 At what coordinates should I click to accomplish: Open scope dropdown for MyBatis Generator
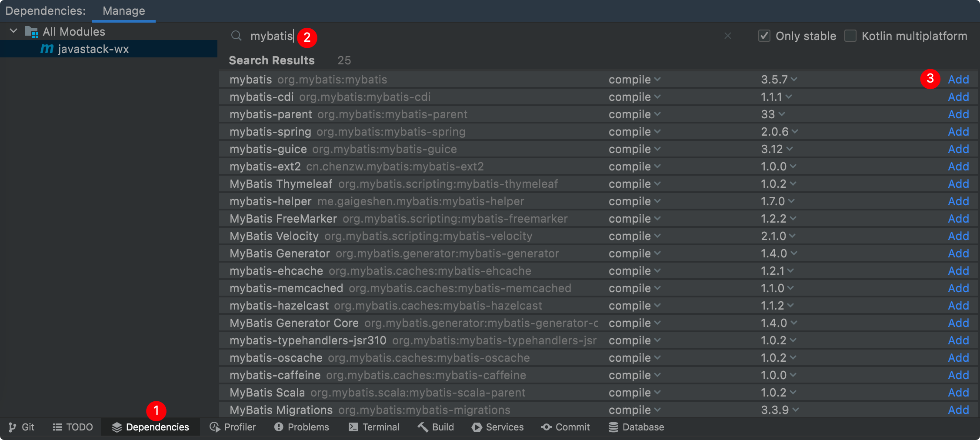tap(634, 253)
